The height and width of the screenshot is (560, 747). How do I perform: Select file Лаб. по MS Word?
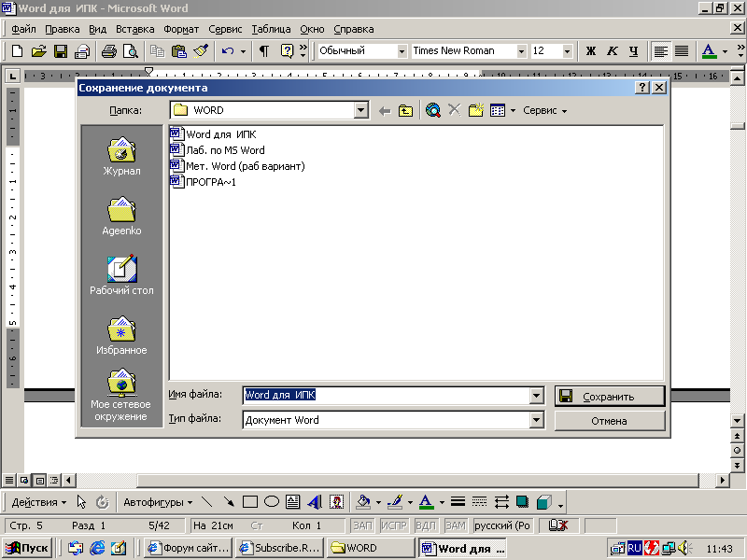point(218,150)
